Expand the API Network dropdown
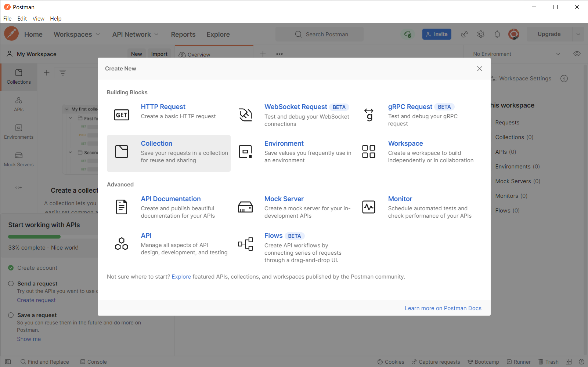 (136, 34)
